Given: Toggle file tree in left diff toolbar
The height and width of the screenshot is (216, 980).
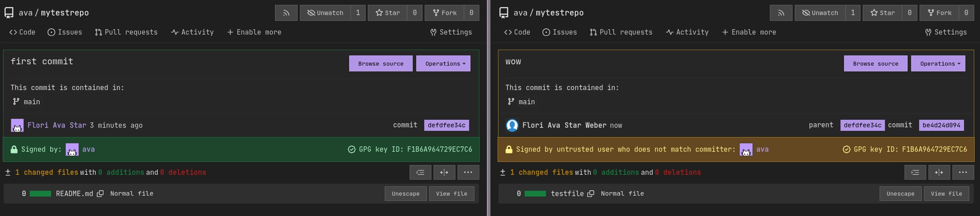Looking at the screenshot, I should pos(420,173).
